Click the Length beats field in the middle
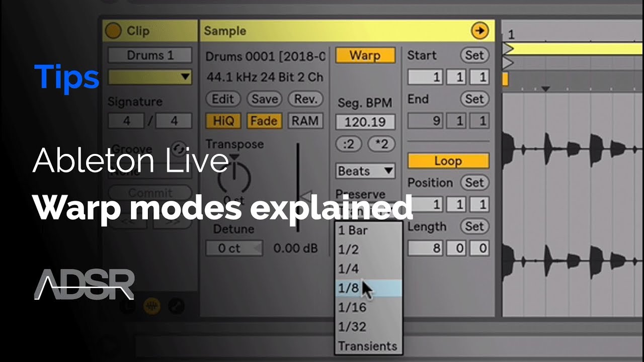 457,248
